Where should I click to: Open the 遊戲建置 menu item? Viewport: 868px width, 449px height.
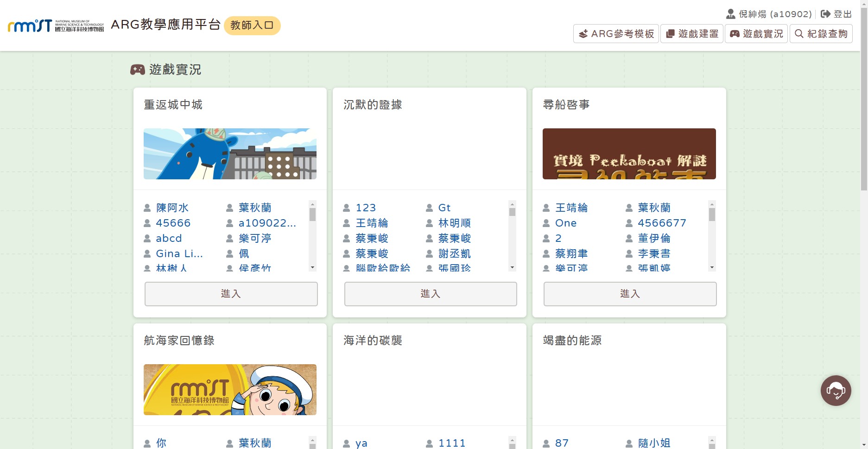click(692, 34)
